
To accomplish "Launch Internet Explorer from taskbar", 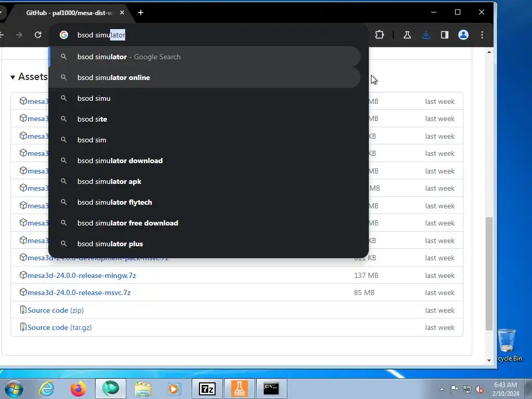I will pos(46,389).
